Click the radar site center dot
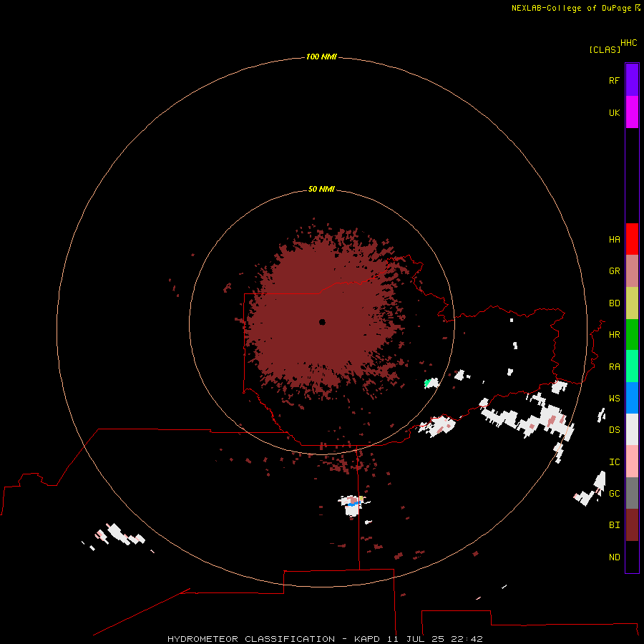Image resolution: width=644 pixels, height=644 pixels. (322, 322)
